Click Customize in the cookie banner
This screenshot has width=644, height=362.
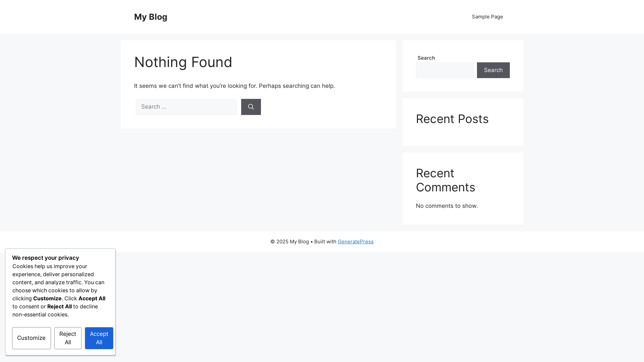tap(32, 338)
